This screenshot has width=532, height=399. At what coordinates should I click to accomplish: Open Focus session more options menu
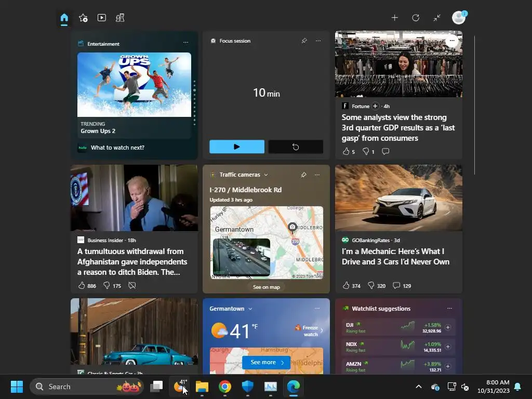coord(318,41)
